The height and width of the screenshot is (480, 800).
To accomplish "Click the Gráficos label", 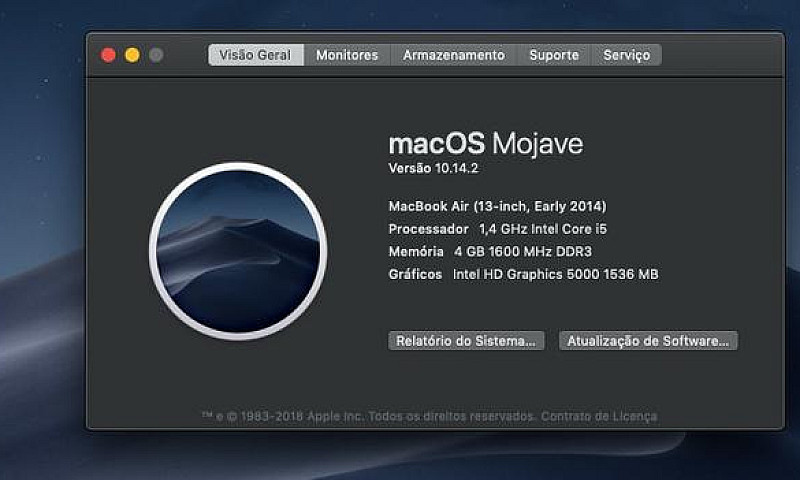I will pos(415,274).
